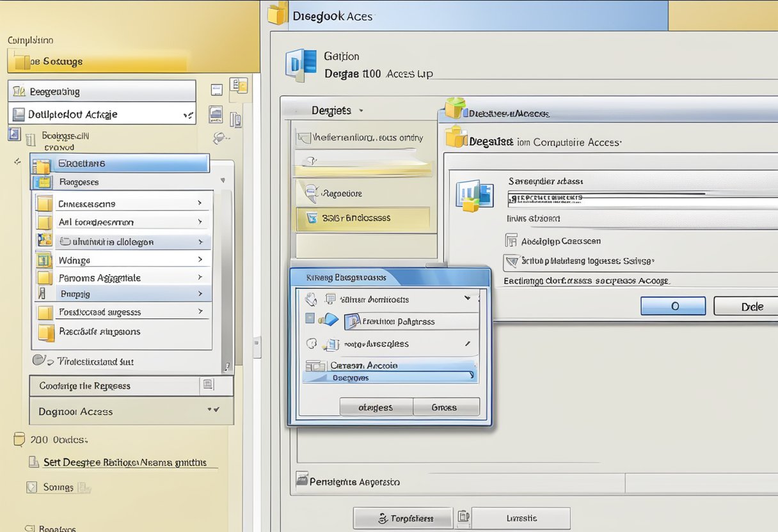
Task: Click the green-topped folder icon in dialog title
Action: pyautogui.click(x=455, y=109)
